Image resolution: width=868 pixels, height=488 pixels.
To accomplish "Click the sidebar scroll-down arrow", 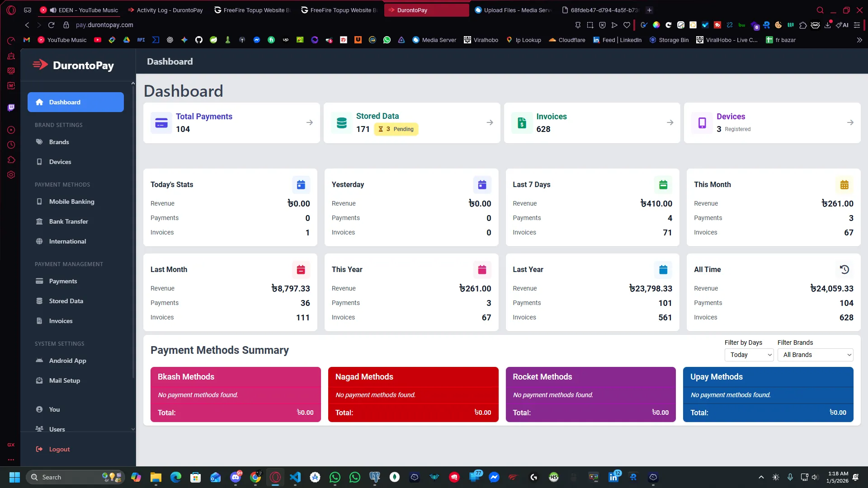I will (x=133, y=429).
